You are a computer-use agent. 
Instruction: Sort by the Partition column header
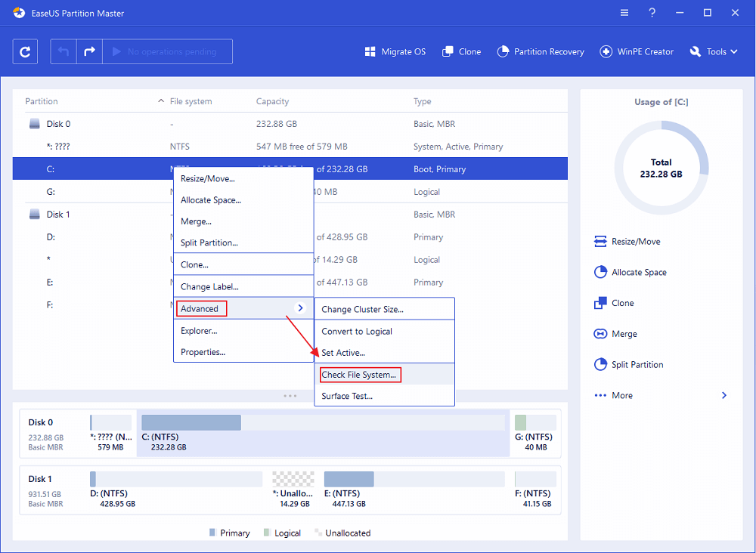tap(42, 101)
